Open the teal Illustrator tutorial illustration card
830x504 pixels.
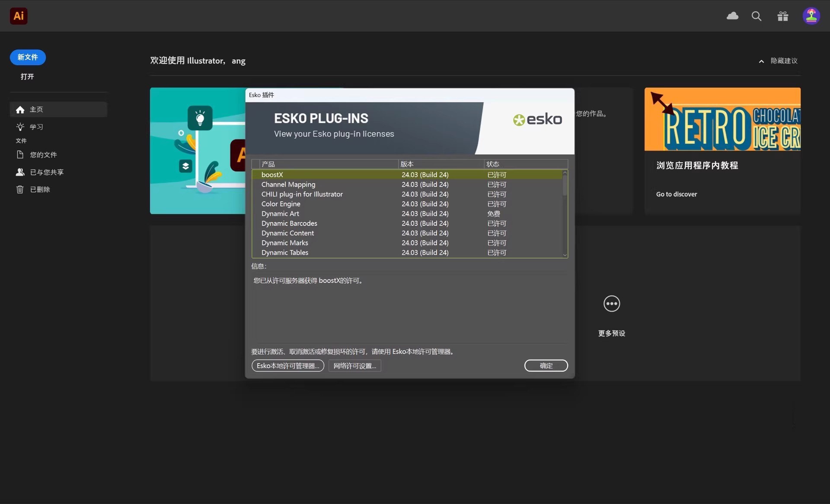(198, 151)
